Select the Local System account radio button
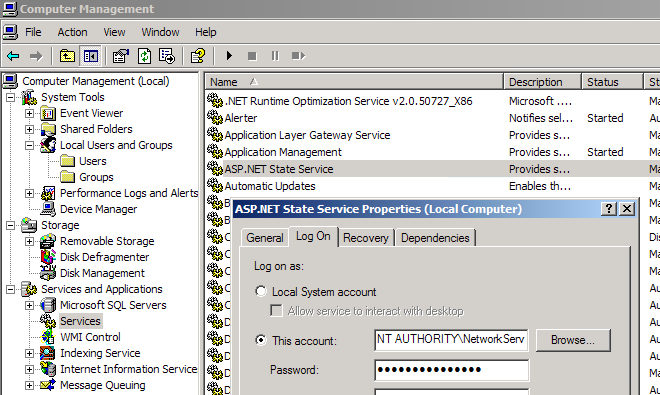This screenshot has width=660, height=395. click(261, 291)
